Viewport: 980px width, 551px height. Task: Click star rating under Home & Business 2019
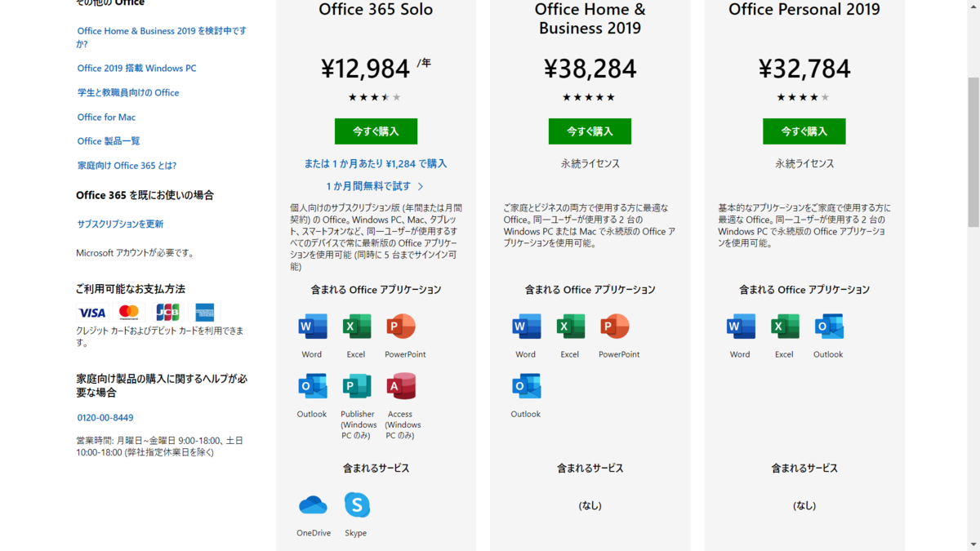pos(589,97)
